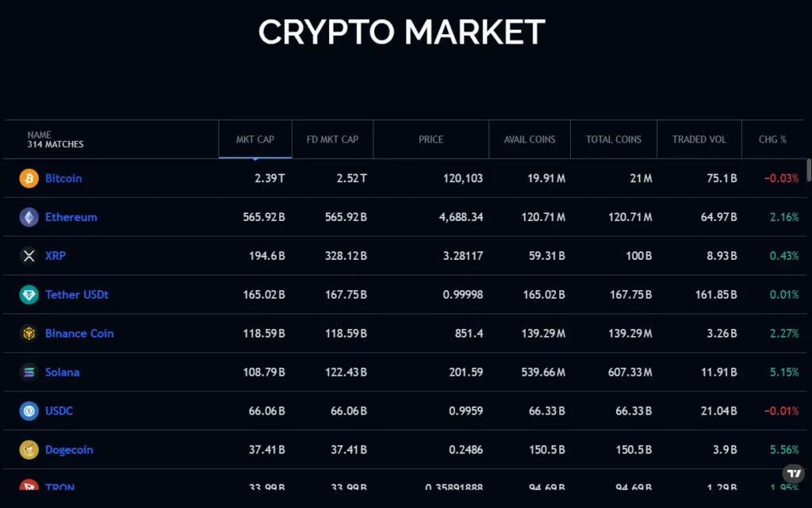Screen dimensions: 812x508
Task: Open the Bitcoin name link
Action: pos(63,178)
